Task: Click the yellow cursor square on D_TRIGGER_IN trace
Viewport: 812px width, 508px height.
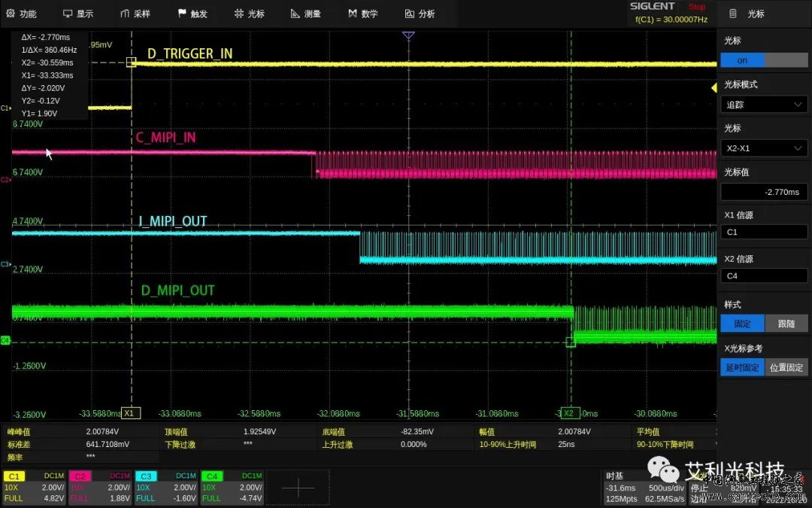Action: pyautogui.click(x=131, y=62)
